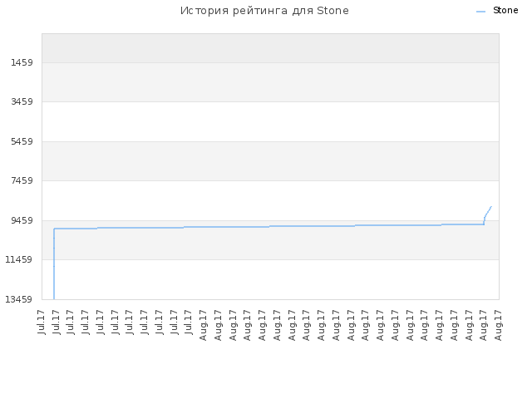Click the 7459 y-axis label

click(22, 180)
